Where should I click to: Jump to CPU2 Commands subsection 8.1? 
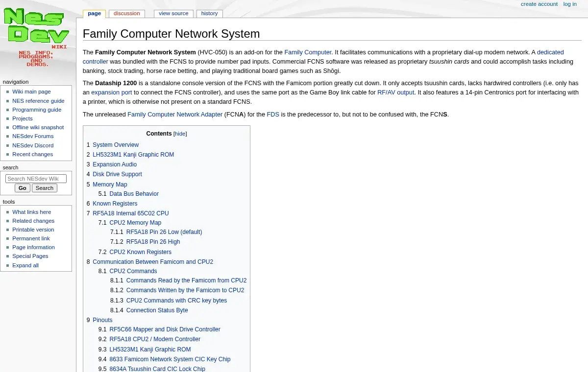(133, 271)
